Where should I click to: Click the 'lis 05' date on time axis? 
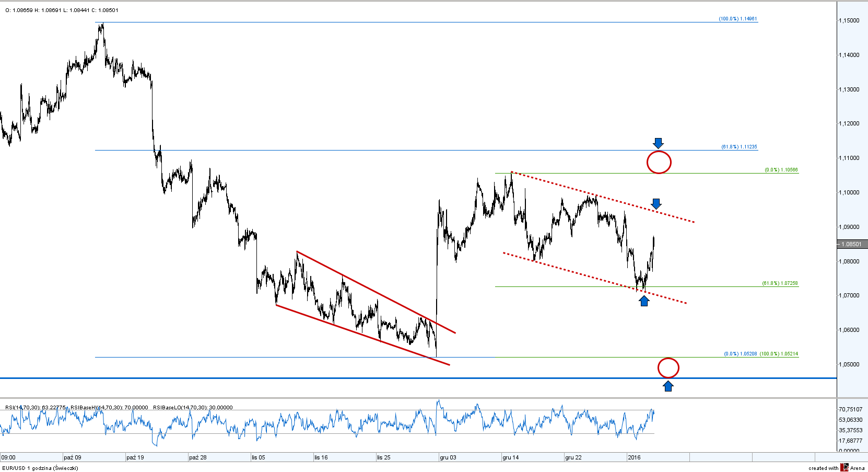[x=259, y=457]
